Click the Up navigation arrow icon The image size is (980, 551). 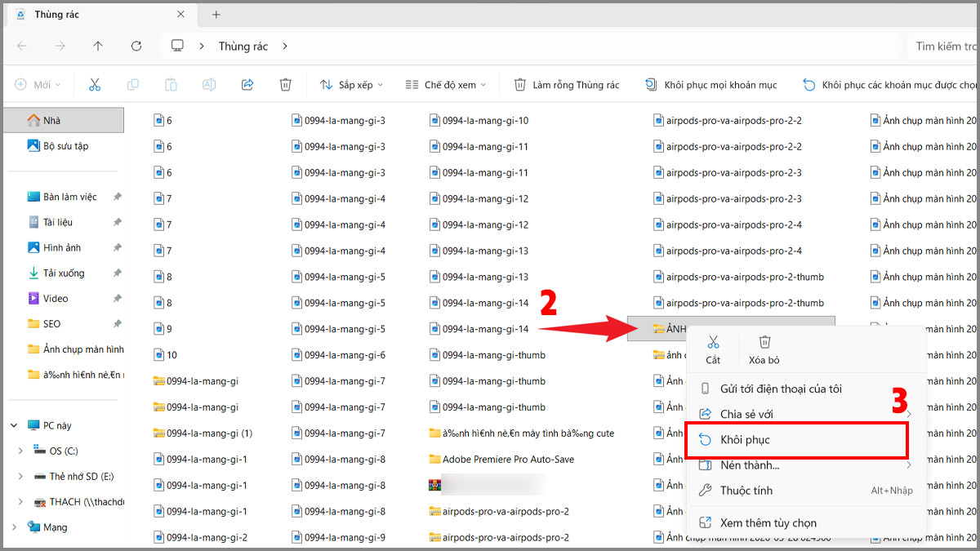tap(98, 46)
